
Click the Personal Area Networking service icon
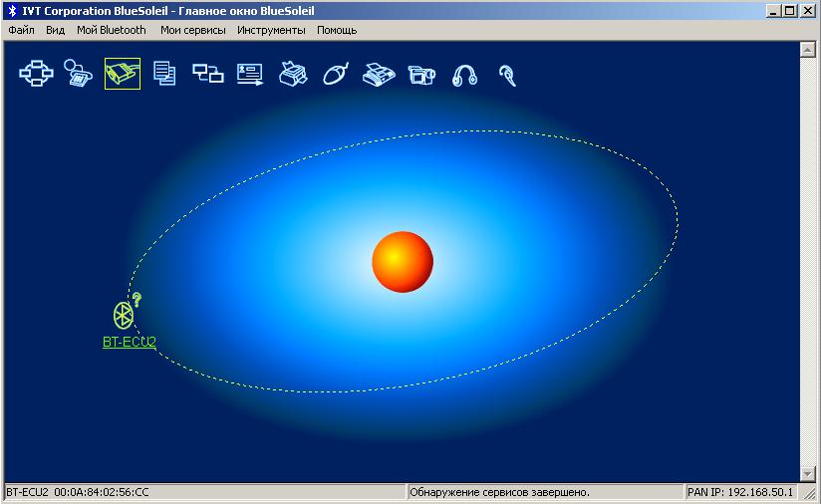click(36, 74)
